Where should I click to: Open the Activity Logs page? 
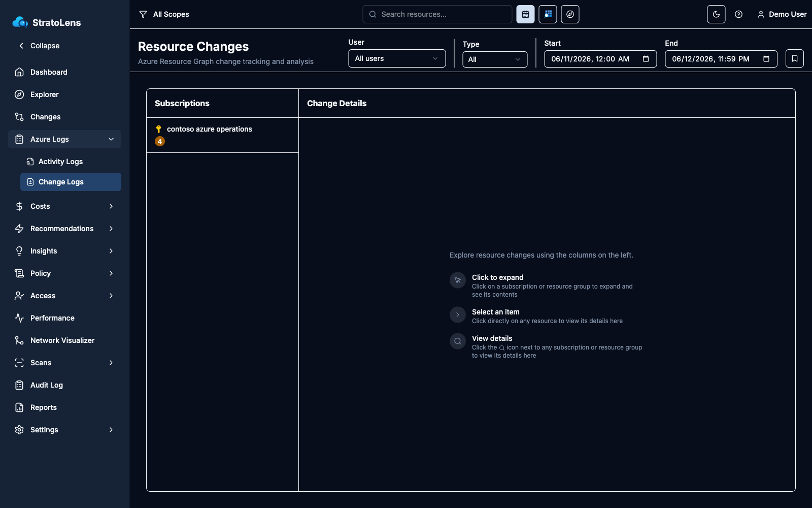[71, 162]
